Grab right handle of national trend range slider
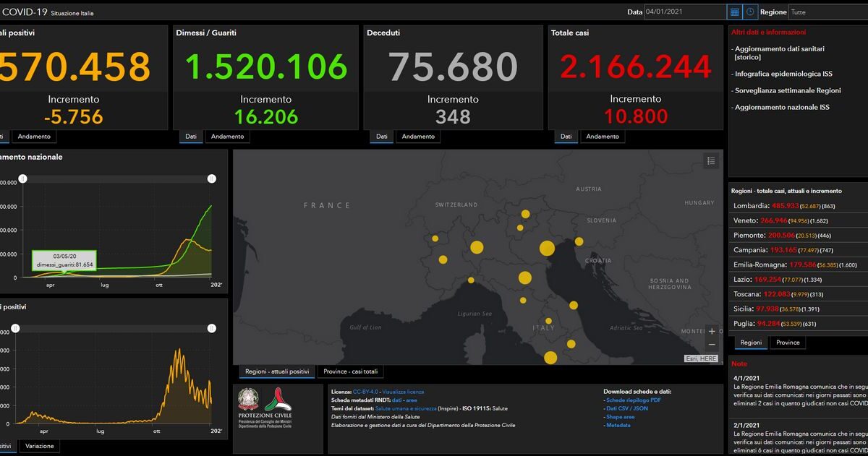Image resolution: width=868 pixels, height=456 pixels. click(211, 178)
